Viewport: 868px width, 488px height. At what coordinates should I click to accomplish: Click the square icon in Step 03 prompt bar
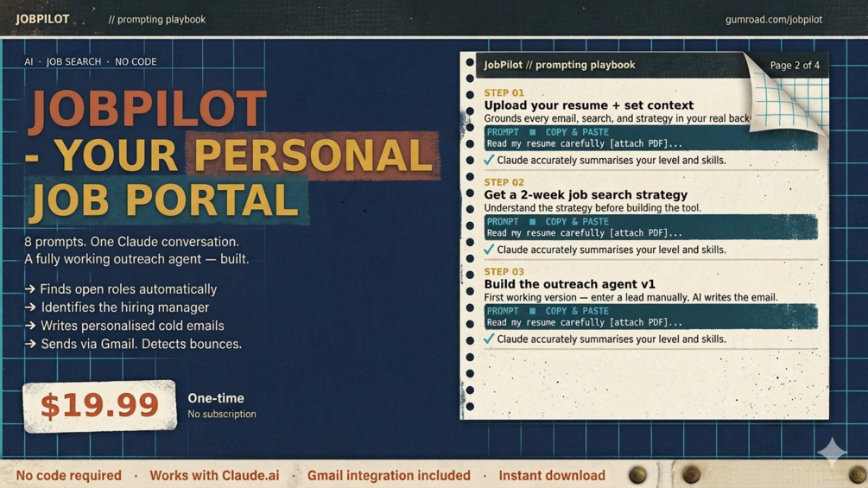click(x=533, y=312)
